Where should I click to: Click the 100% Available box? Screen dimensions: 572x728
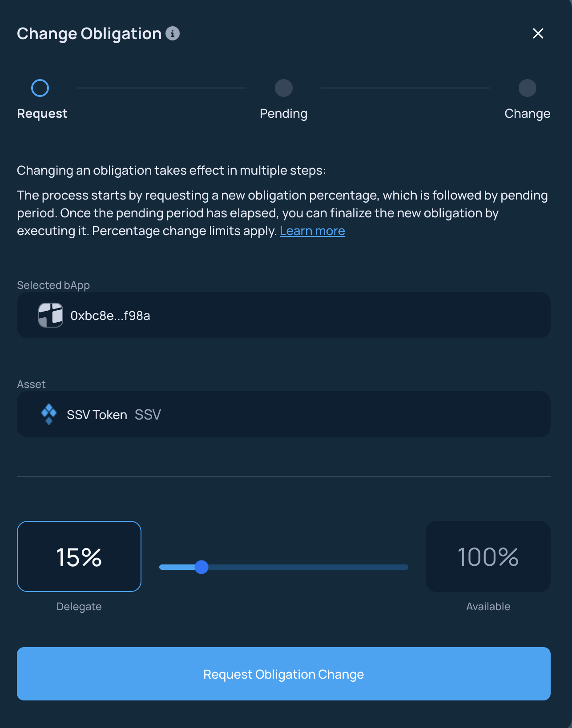point(488,556)
